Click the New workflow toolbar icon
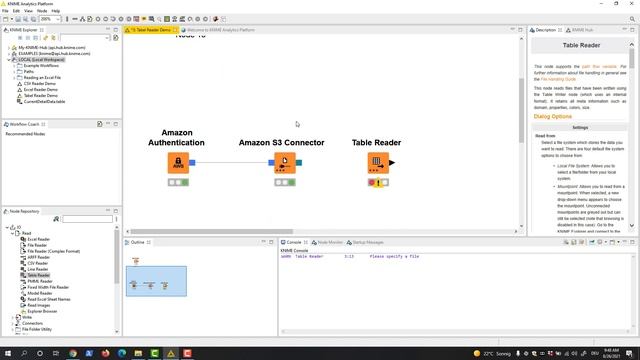The height and width of the screenshot is (360, 640). [5, 19]
